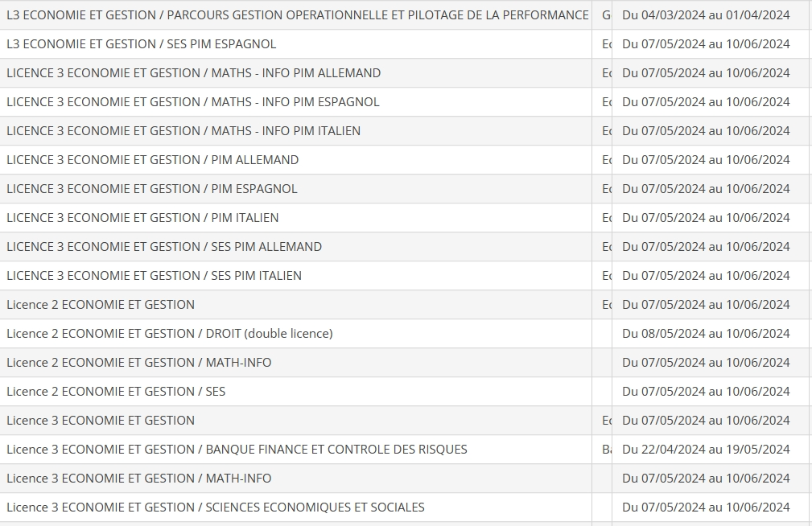Click the Parcours Gestion Operationnelle et Pilotage row
Viewport: 812px width, 526px height.
click(x=404, y=15)
